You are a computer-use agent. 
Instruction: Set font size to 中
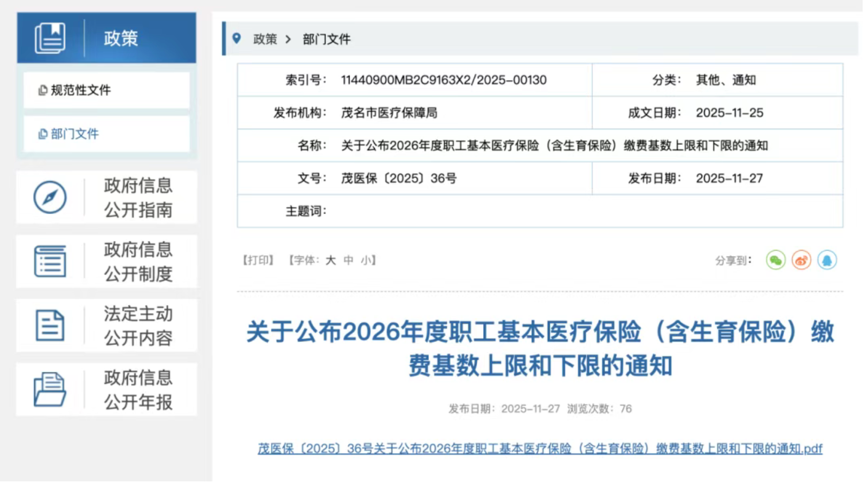coord(348,261)
